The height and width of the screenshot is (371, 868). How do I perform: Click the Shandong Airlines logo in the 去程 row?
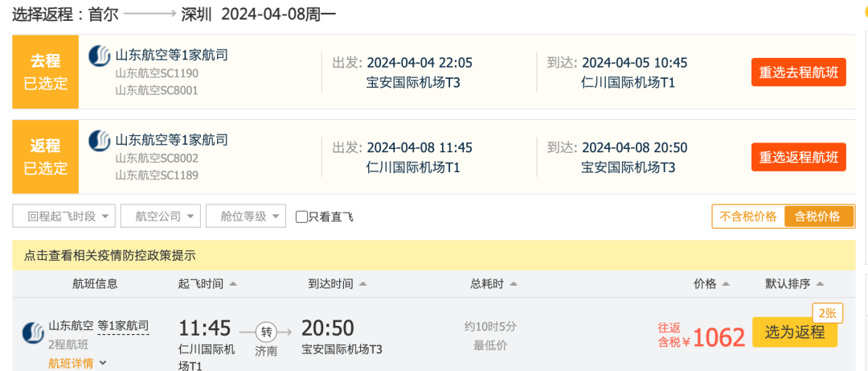click(100, 56)
